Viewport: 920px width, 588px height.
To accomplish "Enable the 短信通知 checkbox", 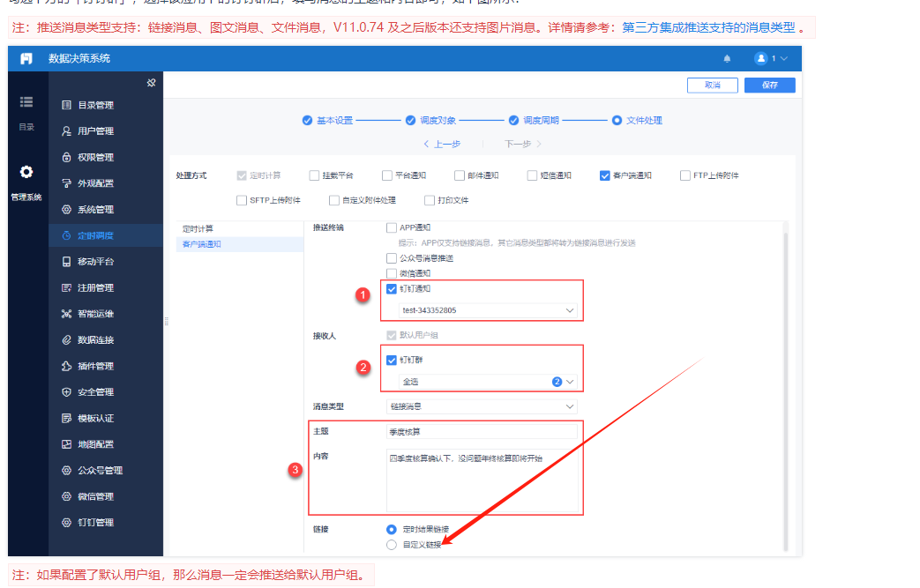I will click(532, 175).
